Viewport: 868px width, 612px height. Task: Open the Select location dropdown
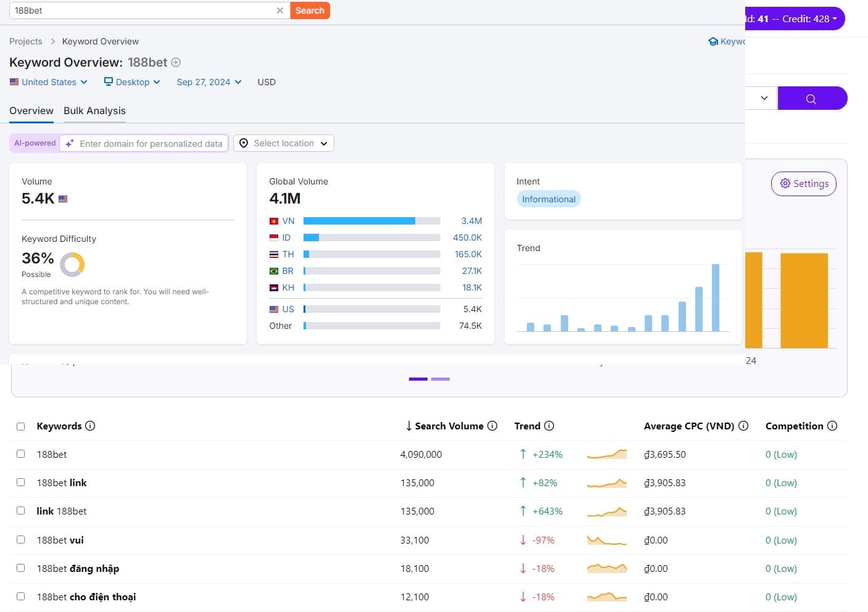click(x=284, y=143)
